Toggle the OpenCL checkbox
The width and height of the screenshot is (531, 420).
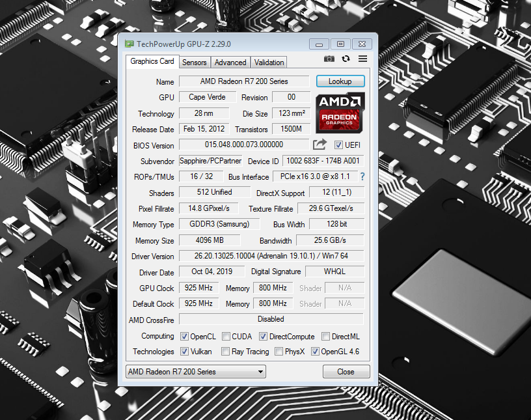[184, 336]
